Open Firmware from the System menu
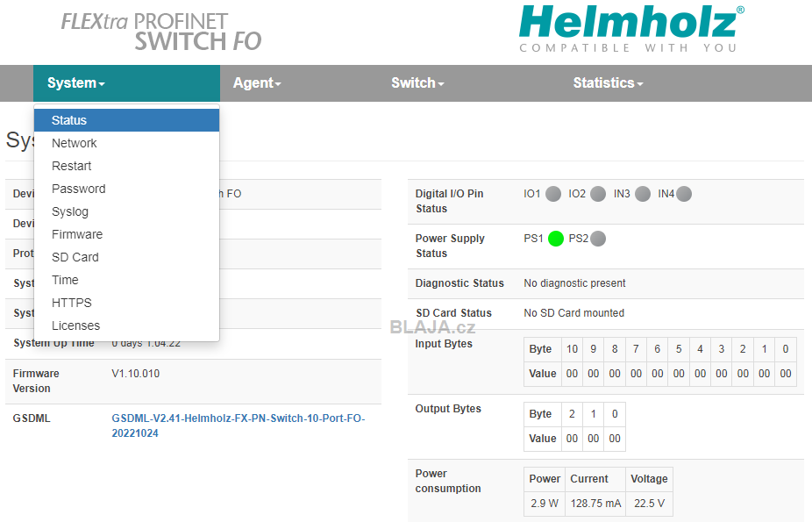Image resolution: width=812 pixels, height=522 pixels. [127, 234]
